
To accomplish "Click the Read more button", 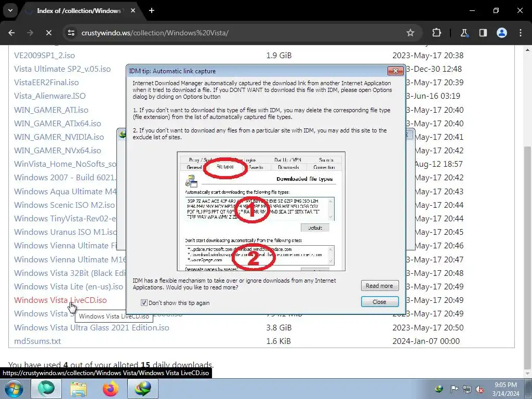I will click(379, 286).
